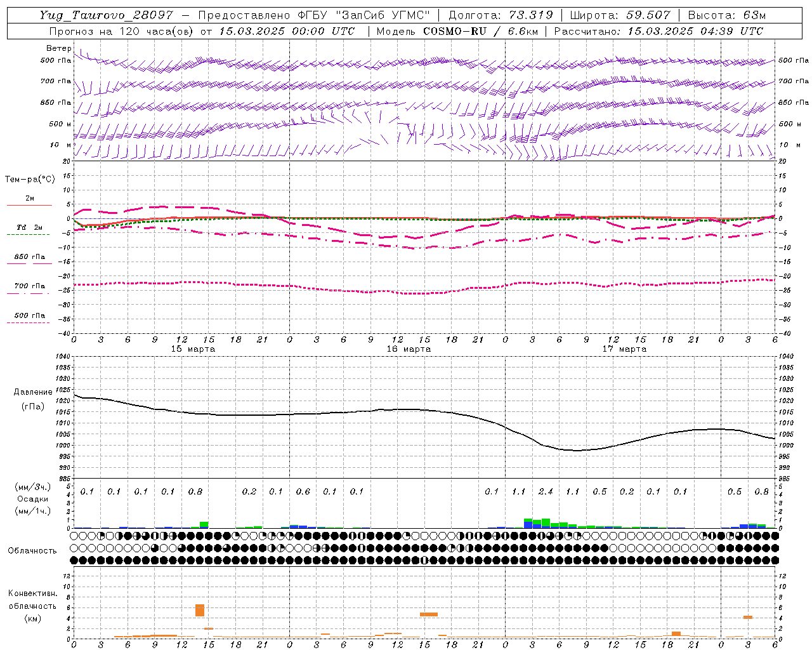Click the Тем-ра(°C) axis title
This screenshot has width=812, height=650.
[30, 180]
